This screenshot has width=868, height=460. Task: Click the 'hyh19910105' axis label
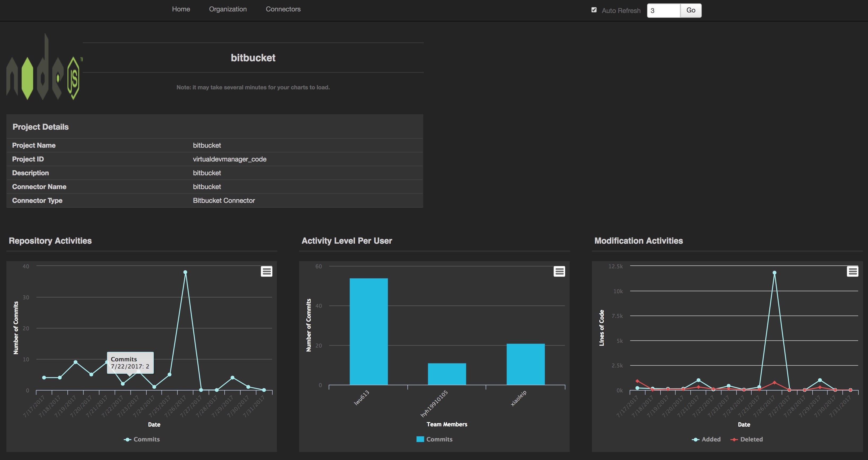click(x=434, y=404)
